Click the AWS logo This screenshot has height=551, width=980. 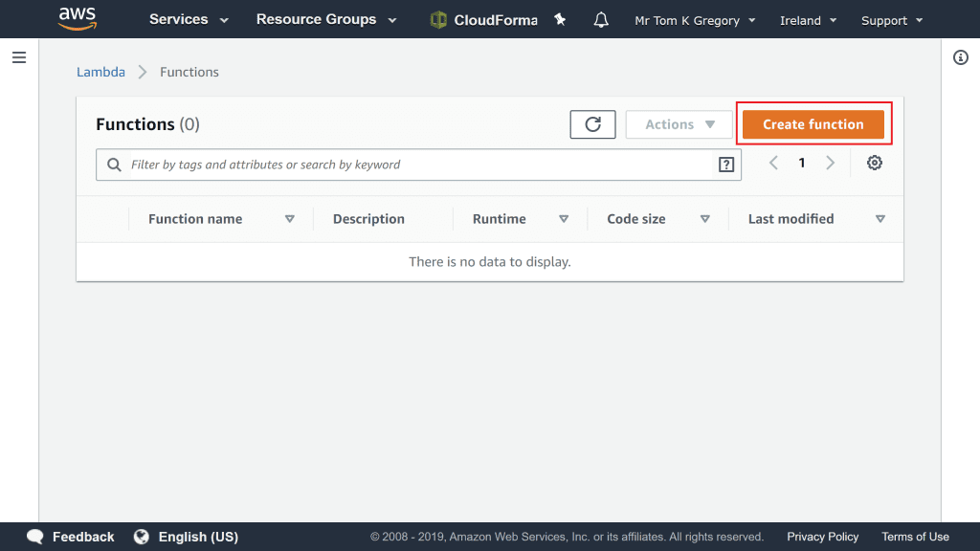coord(77,18)
